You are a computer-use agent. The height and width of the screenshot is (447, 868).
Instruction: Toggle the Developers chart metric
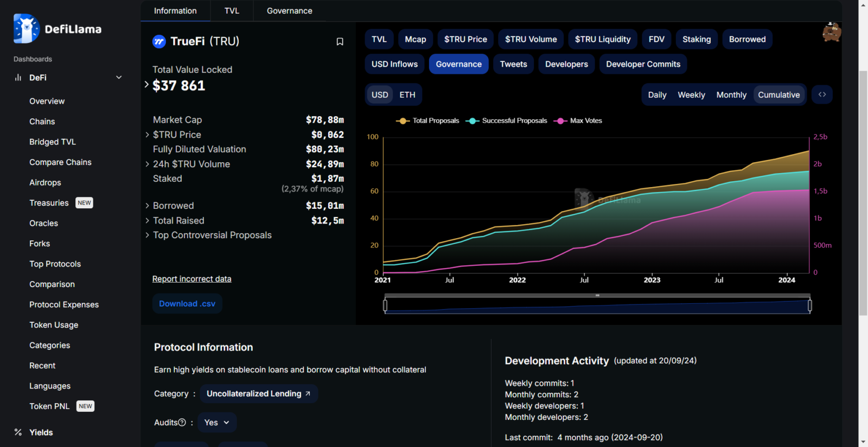tap(566, 64)
